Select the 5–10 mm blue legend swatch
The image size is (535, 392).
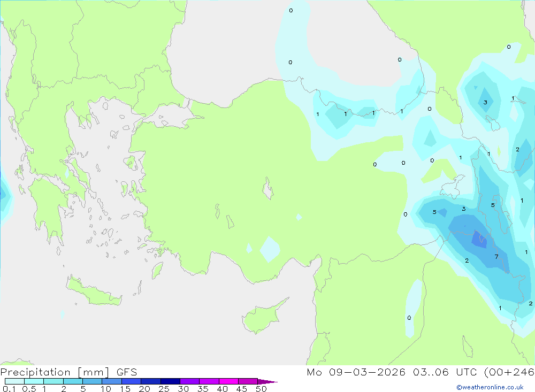point(92,381)
